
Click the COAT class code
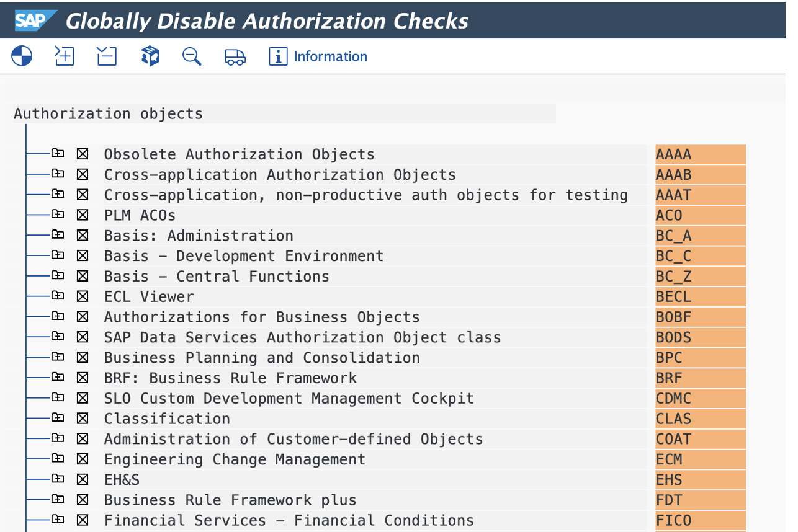(701, 439)
